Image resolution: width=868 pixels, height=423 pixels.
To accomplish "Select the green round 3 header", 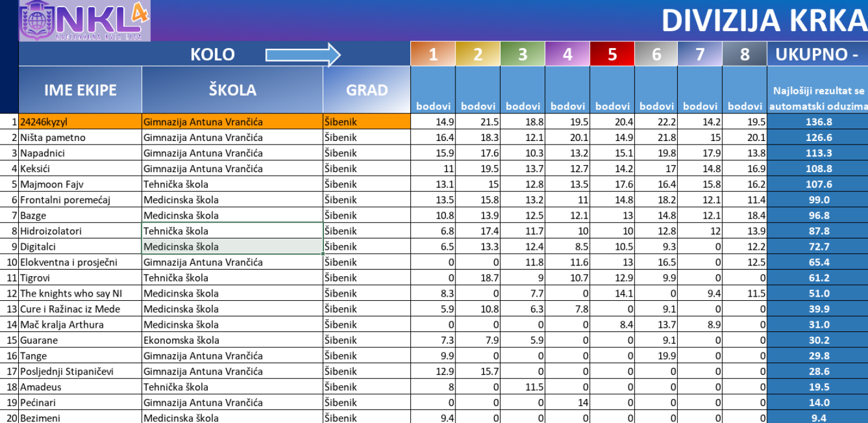I will (x=522, y=55).
